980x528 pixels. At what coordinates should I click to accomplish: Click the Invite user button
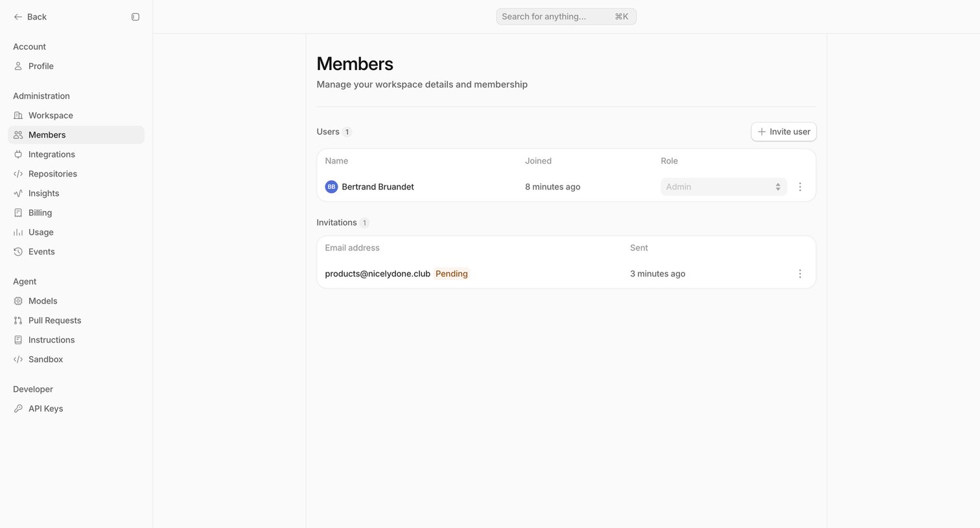tap(784, 132)
